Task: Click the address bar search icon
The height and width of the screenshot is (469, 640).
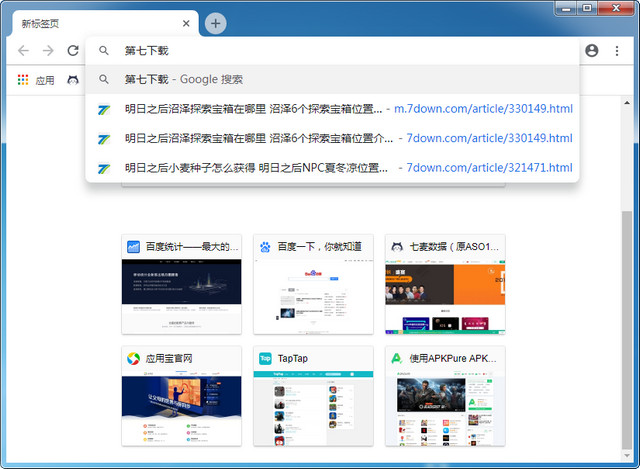Action: coord(104,51)
